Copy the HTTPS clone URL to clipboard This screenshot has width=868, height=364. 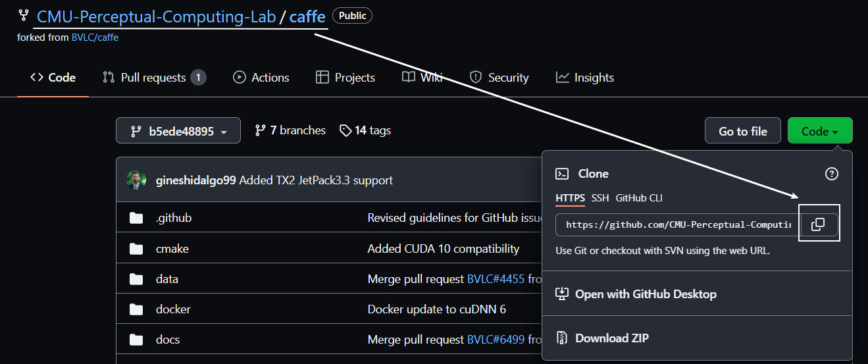coord(818,224)
